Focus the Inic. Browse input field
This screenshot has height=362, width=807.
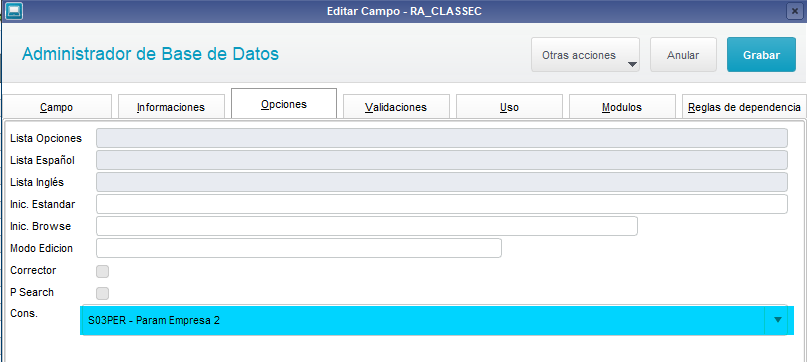tap(366, 226)
